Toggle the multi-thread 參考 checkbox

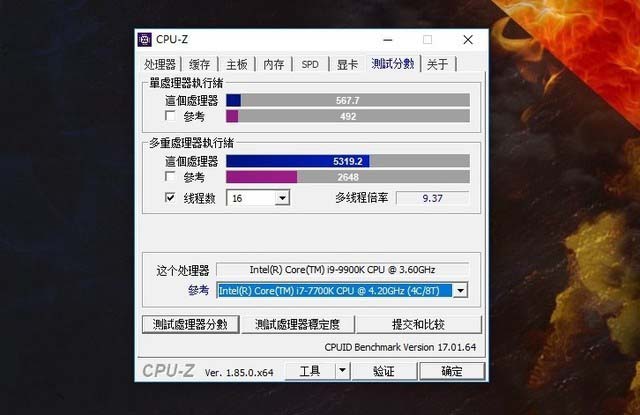click(x=170, y=176)
